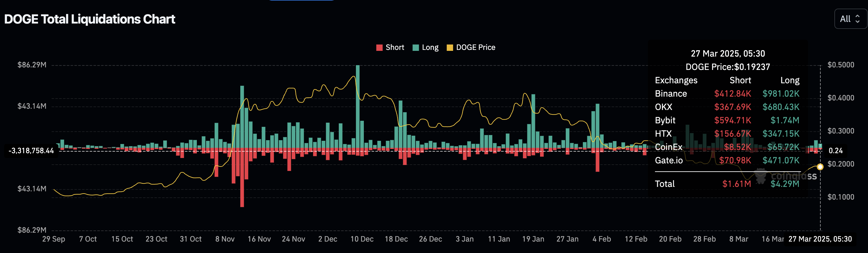This screenshot has width=868, height=253.
Task: Toggle the Long series legend label
Action: 430,48
